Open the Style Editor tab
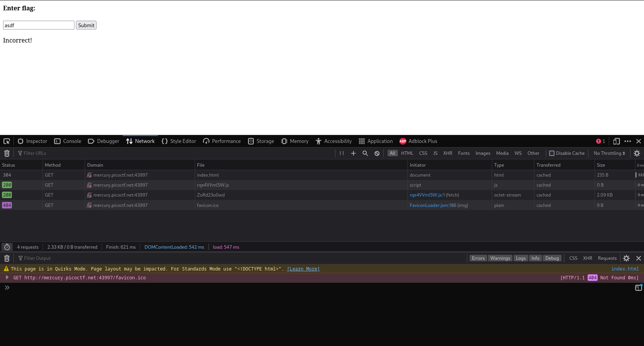644x346 pixels. pos(179,141)
